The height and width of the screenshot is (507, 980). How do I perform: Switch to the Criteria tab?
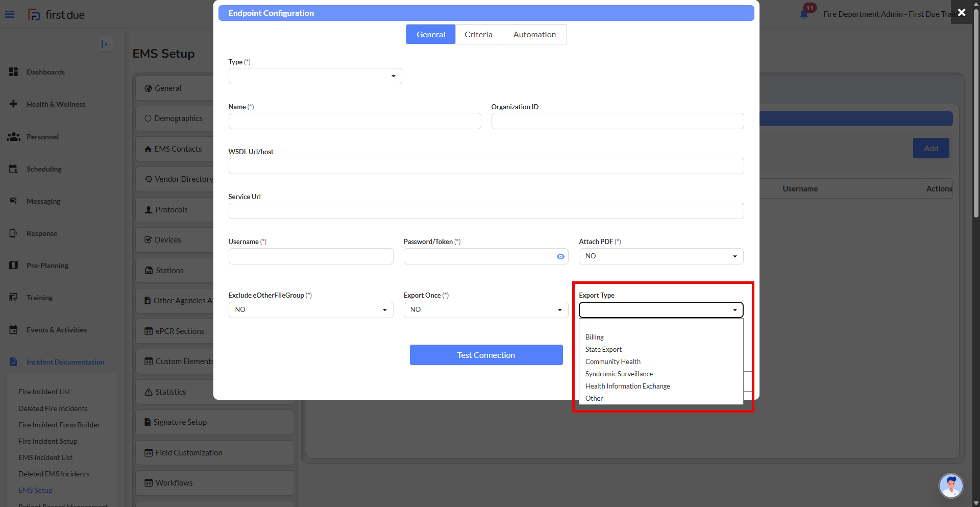click(478, 35)
